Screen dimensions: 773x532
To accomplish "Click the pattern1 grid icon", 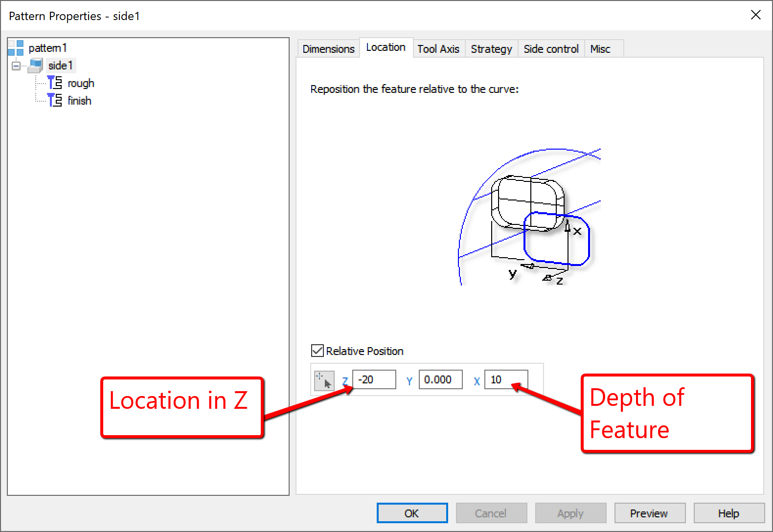I will pos(16,48).
